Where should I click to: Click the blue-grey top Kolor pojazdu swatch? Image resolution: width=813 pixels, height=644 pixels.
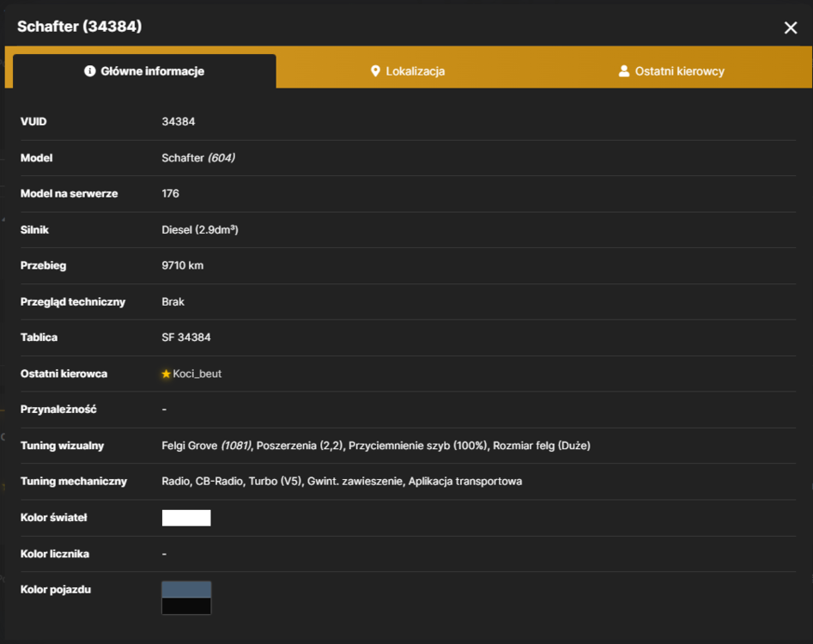point(186,590)
